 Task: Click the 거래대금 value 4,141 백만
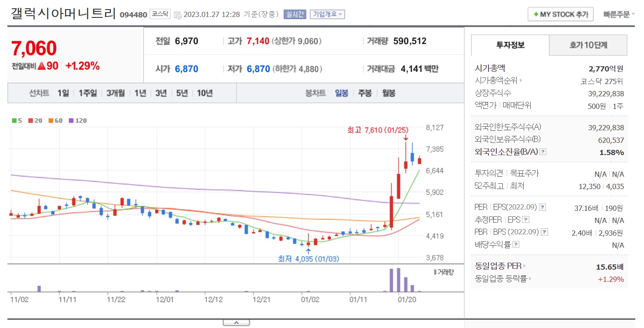click(x=420, y=69)
